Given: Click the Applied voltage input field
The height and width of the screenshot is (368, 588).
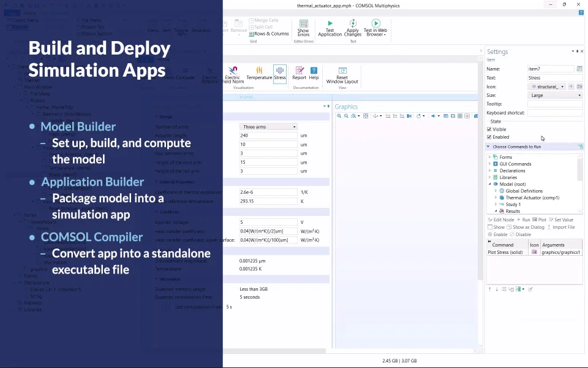Looking at the screenshot, I should point(268,222).
